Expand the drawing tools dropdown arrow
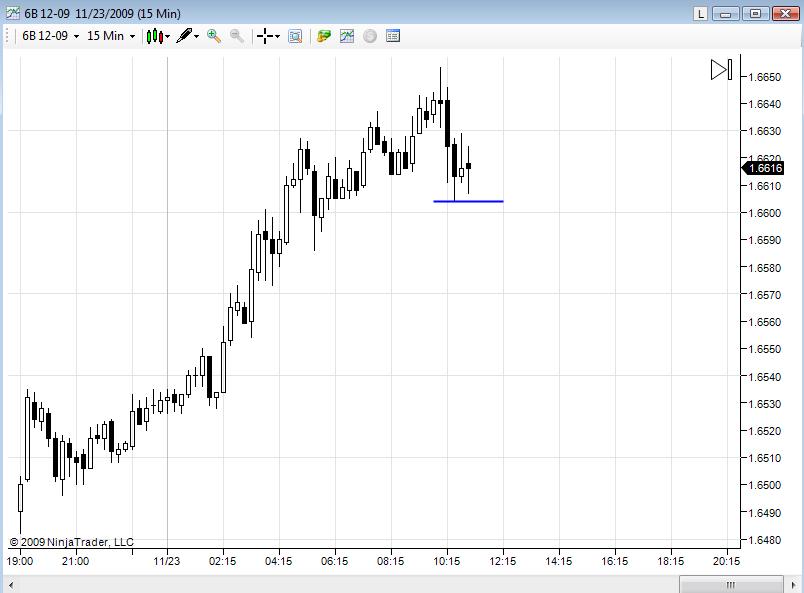Viewport: 804px width, 593px height. 196,36
